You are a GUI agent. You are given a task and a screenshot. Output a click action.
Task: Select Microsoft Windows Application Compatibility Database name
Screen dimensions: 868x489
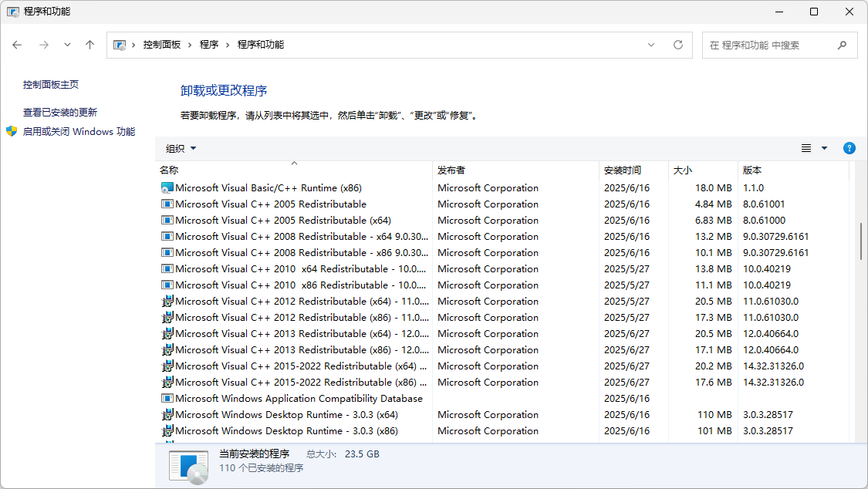(299, 398)
